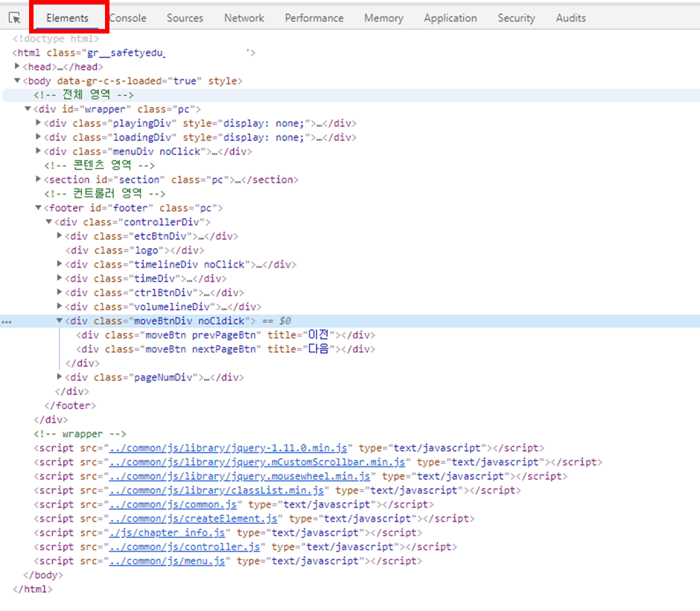The height and width of the screenshot is (611, 700).
Task: Expand the etcBtnDiv node
Action: pos(60,235)
